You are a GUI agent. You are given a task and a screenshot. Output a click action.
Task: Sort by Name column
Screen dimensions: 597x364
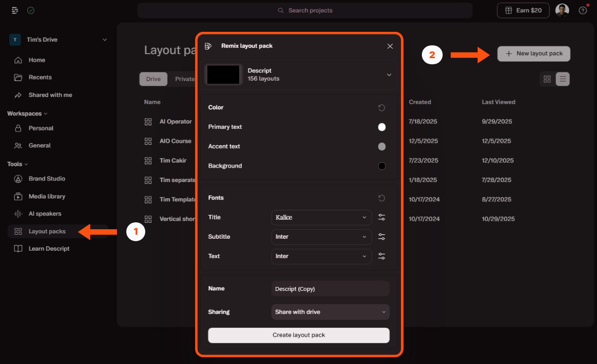[x=152, y=102]
